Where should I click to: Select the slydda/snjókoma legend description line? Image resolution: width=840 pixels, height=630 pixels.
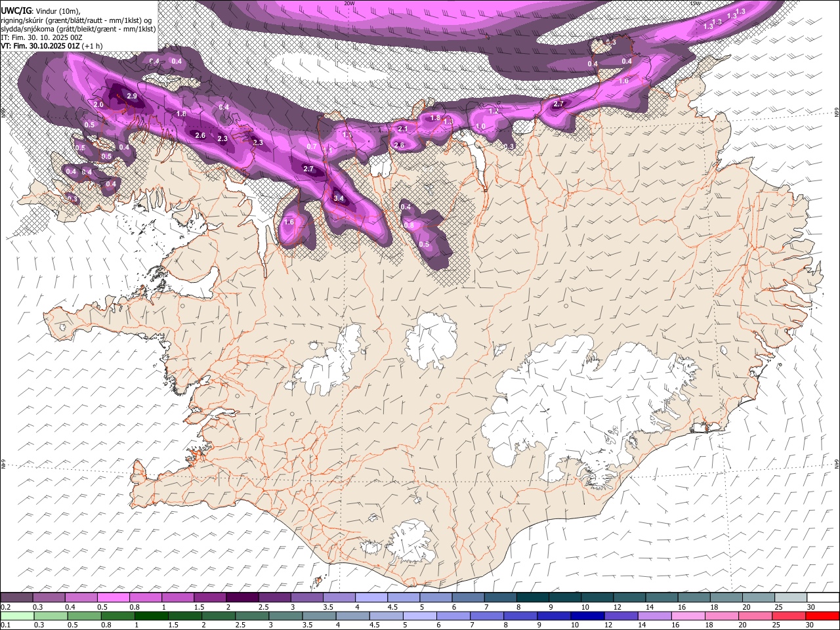(x=78, y=29)
